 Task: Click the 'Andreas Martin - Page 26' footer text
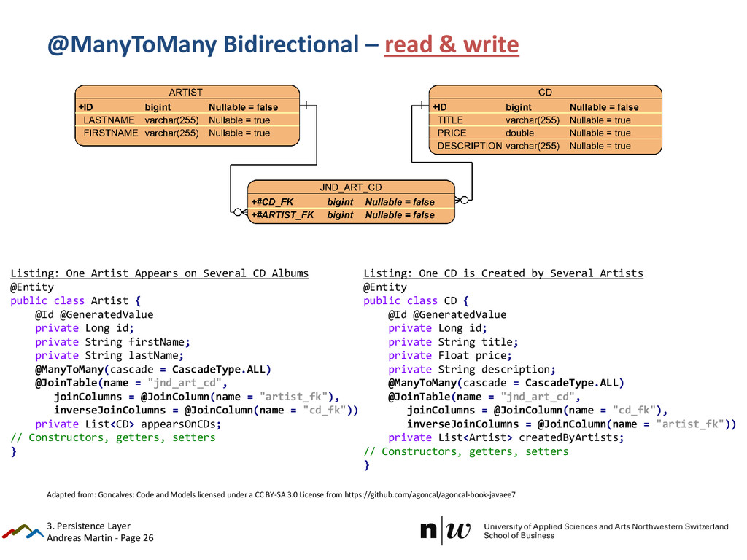click(x=100, y=537)
